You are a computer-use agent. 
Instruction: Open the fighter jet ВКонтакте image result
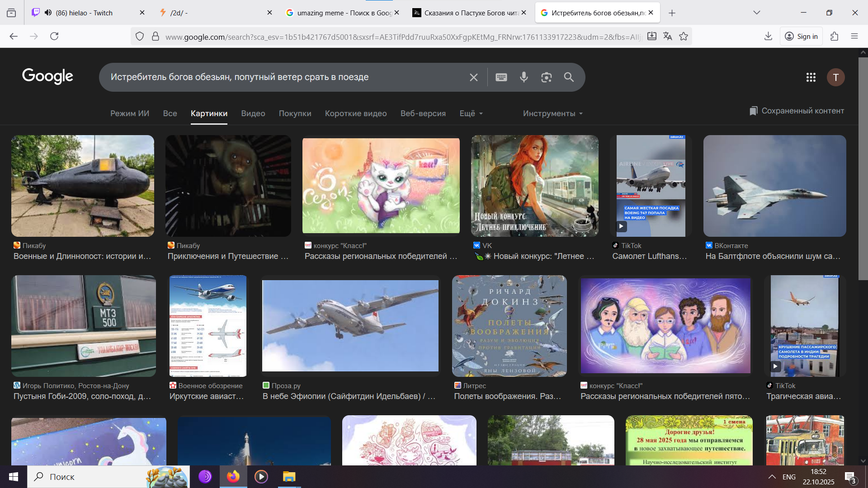click(x=774, y=186)
